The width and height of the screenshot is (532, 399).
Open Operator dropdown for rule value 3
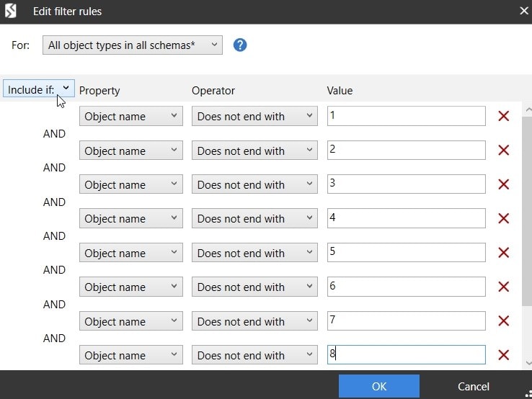click(x=254, y=184)
